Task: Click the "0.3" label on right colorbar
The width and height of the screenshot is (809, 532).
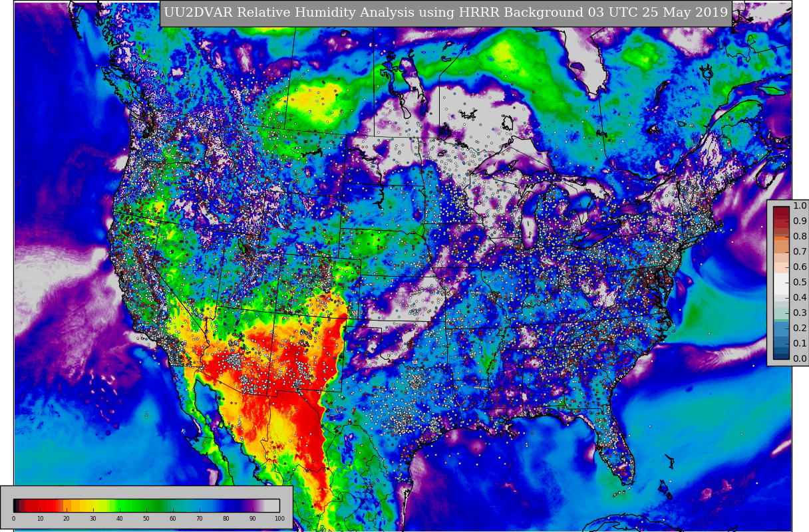Action: click(x=800, y=313)
